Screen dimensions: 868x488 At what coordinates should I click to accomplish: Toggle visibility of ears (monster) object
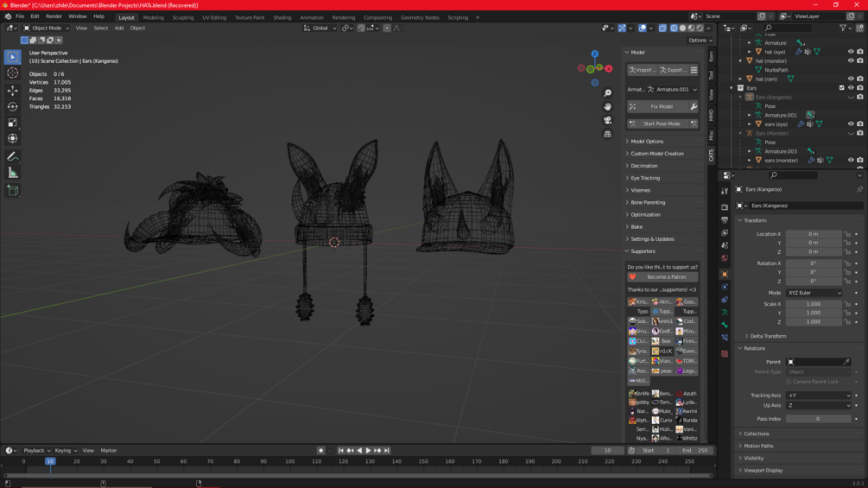851,160
